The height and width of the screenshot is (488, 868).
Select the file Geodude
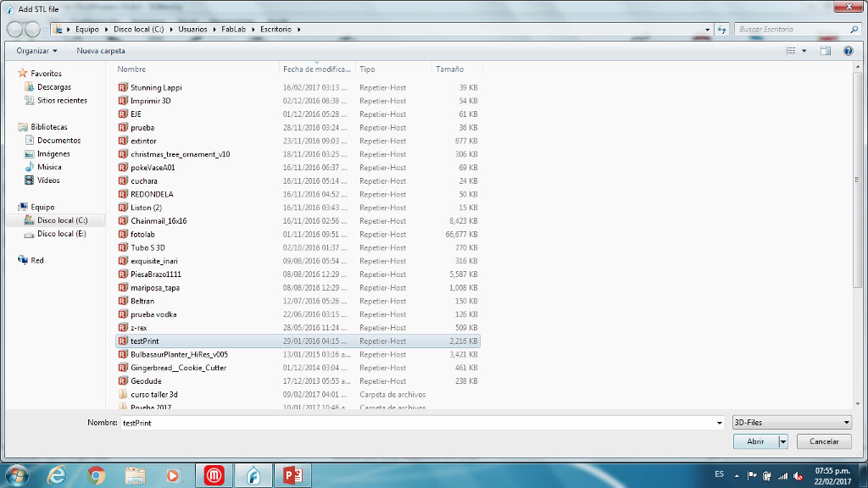pos(146,381)
